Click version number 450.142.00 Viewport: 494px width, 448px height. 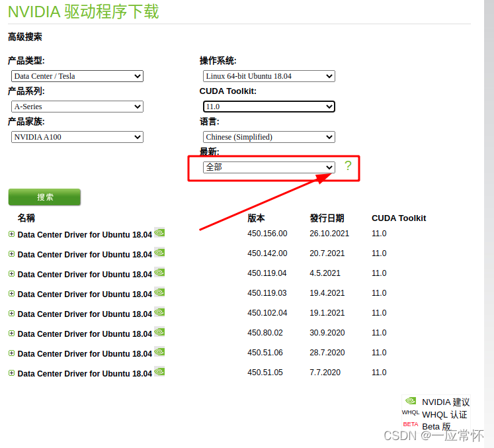[267, 253]
